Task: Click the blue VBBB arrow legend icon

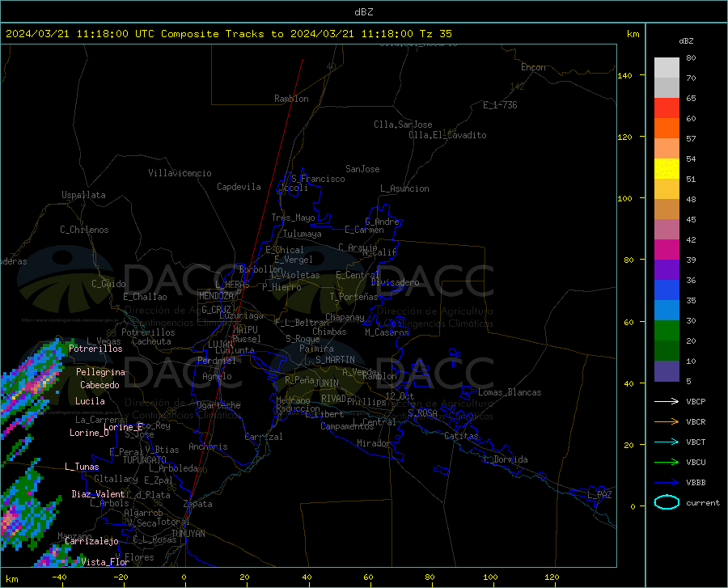Action: click(x=667, y=483)
